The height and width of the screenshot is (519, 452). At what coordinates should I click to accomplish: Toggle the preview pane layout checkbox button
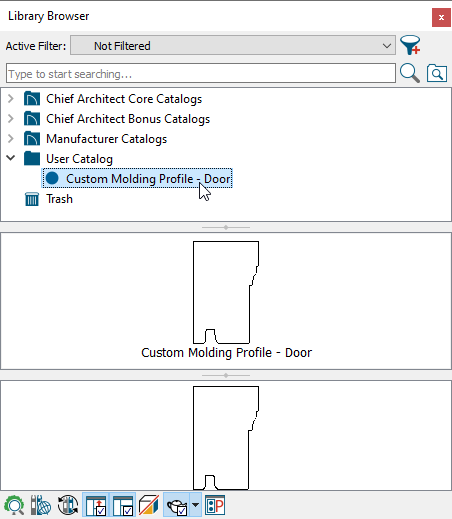coord(122,505)
